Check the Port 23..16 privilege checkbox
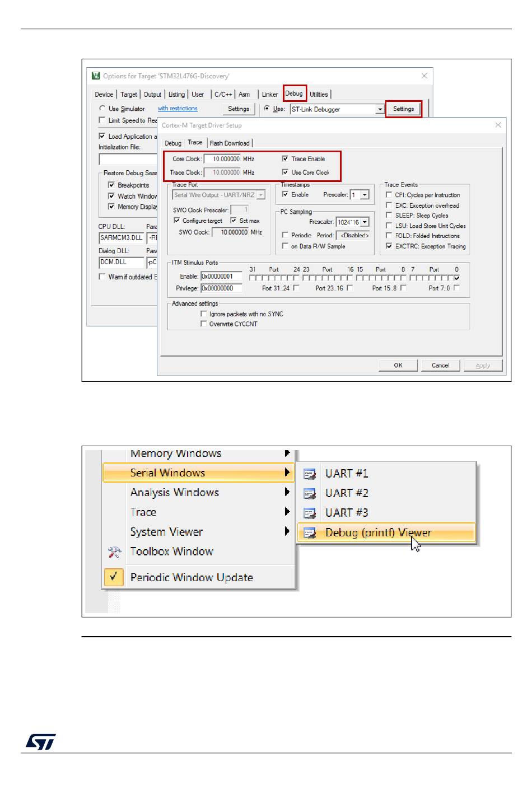 (x=350, y=288)
